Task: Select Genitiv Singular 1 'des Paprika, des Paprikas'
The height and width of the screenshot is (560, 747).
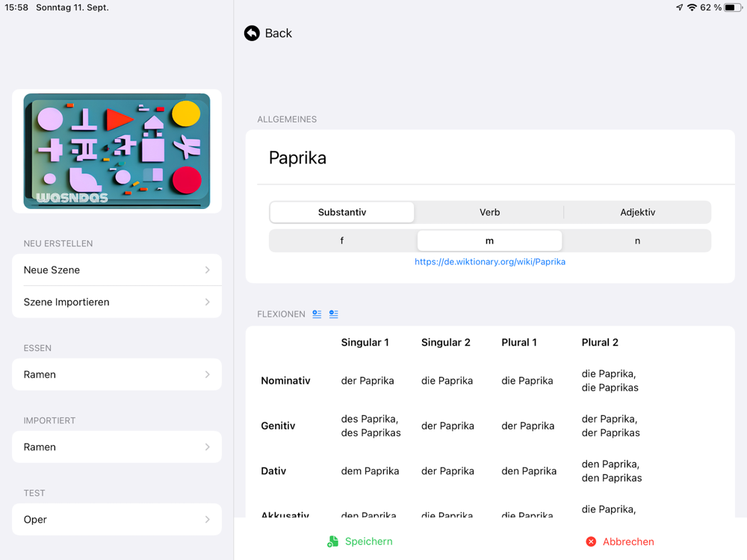Action: click(x=371, y=426)
